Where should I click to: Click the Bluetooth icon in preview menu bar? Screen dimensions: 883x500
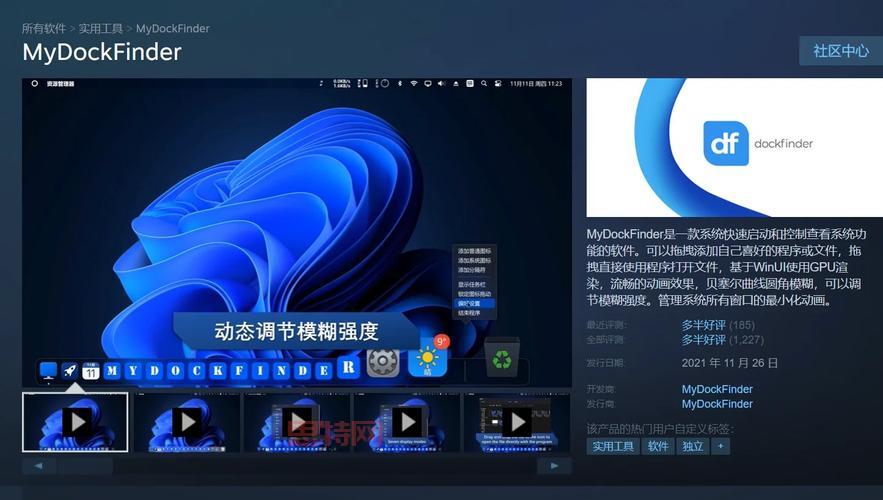(x=400, y=83)
